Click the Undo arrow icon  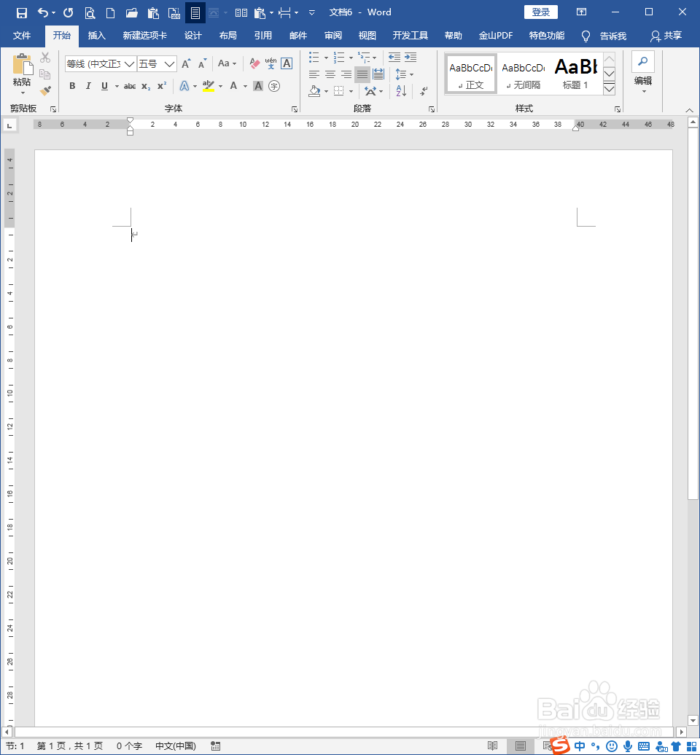(43, 13)
